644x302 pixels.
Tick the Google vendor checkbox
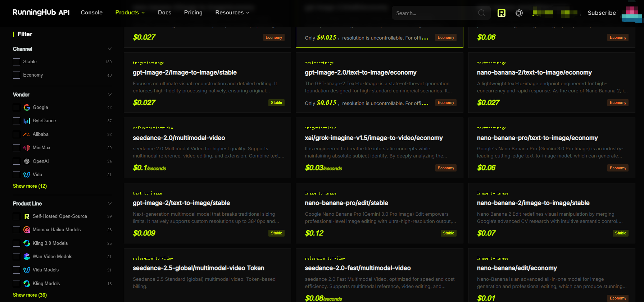click(x=17, y=107)
